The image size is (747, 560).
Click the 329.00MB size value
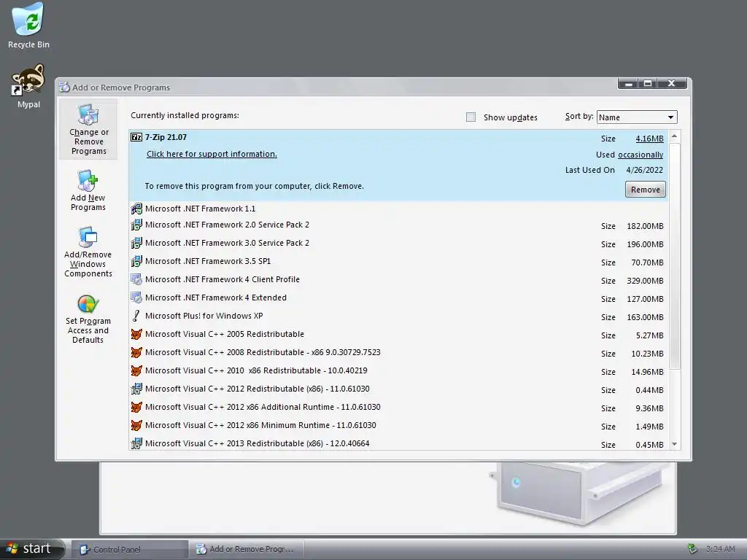click(645, 281)
